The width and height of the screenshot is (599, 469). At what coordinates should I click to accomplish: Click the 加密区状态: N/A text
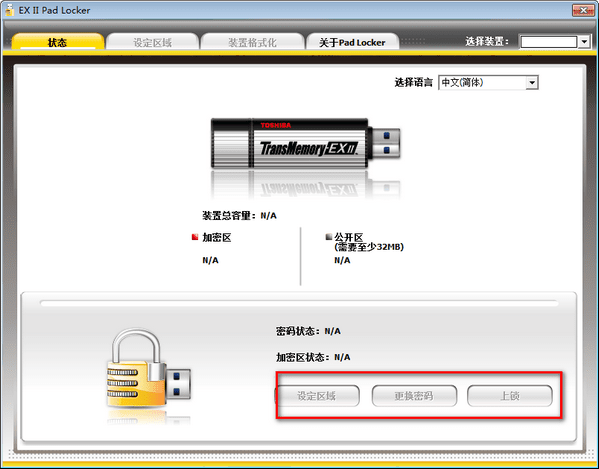pyautogui.click(x=313, y=357)
